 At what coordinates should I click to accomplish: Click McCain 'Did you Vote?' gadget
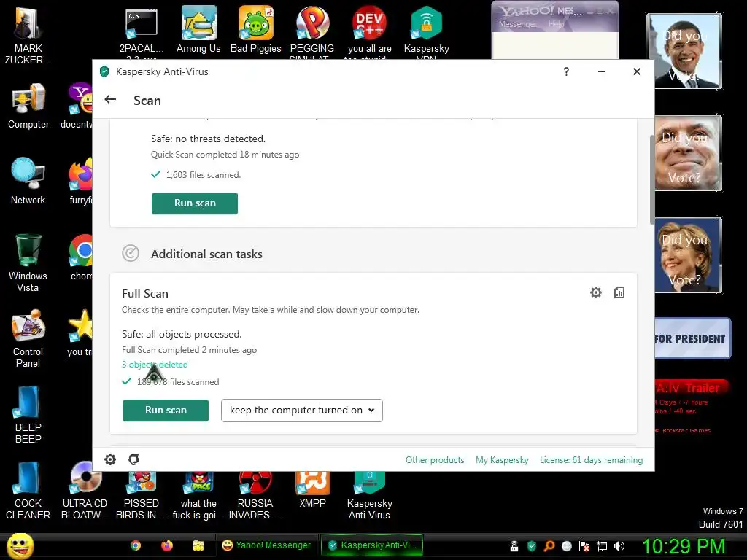(x=688, y=153)
